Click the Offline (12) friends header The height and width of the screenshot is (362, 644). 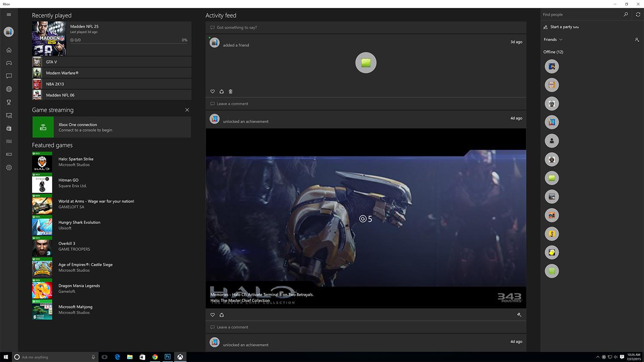pyautogui.click(x=553, y=52)
